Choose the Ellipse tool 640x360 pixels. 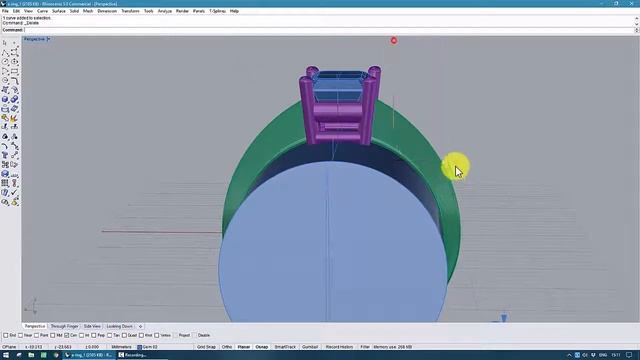point(14,62)
